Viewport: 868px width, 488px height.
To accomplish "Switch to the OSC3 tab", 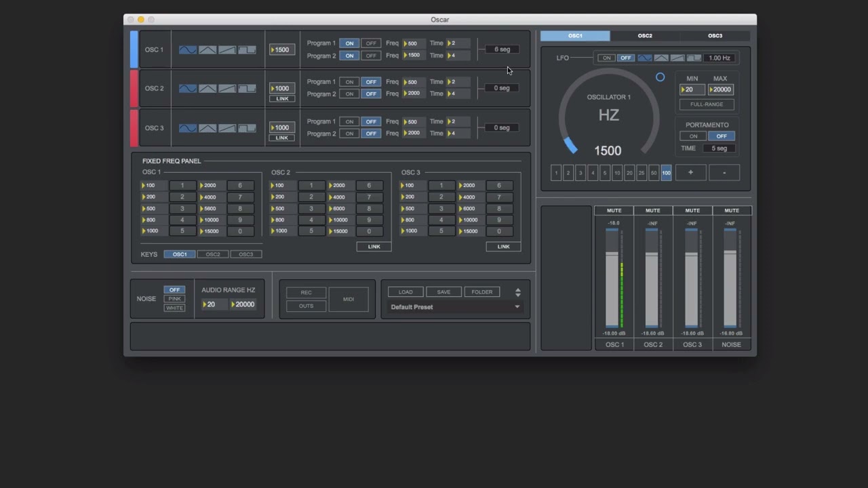I will (715, 36).
